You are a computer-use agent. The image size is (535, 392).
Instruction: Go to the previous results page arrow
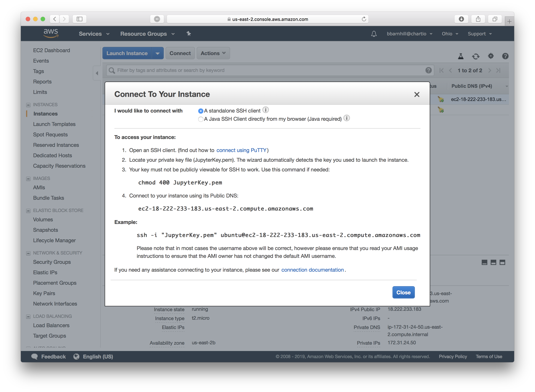[450, 70]
